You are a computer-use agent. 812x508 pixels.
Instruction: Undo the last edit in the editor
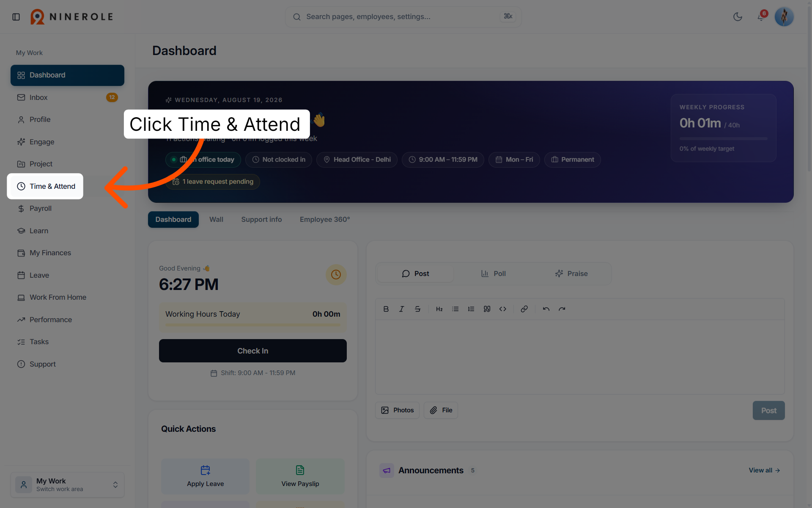(x=546, y=309)
